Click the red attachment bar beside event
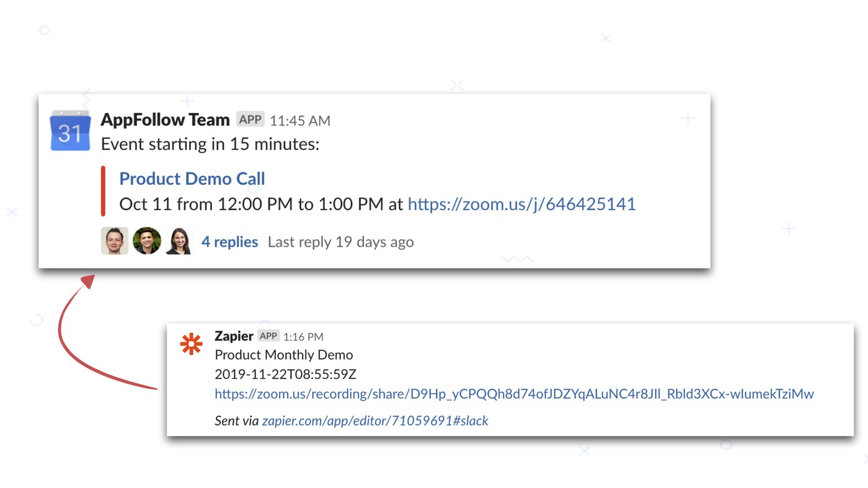Viewport: 868px width, 488px height. (x=103, y=191)
